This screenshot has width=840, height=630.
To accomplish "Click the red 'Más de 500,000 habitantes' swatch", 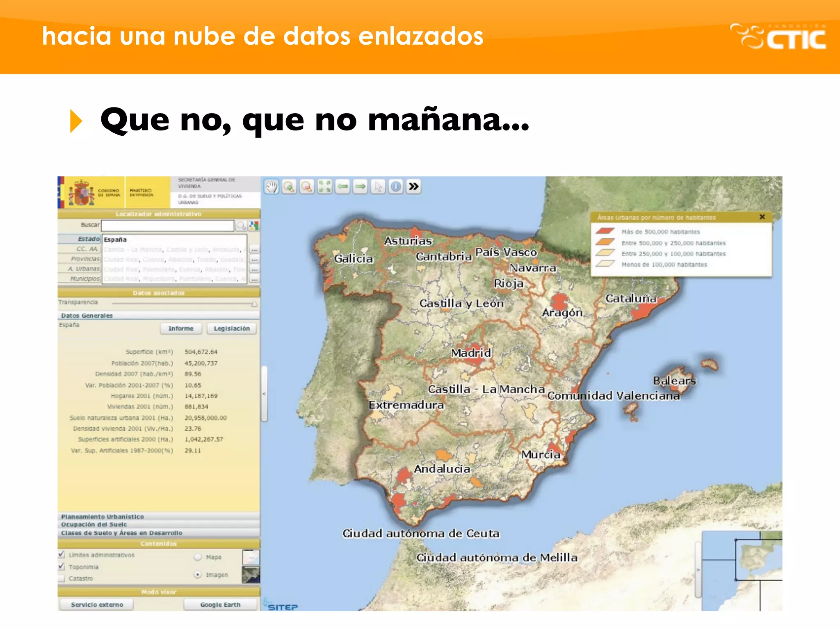I will [x=605, y=231].
